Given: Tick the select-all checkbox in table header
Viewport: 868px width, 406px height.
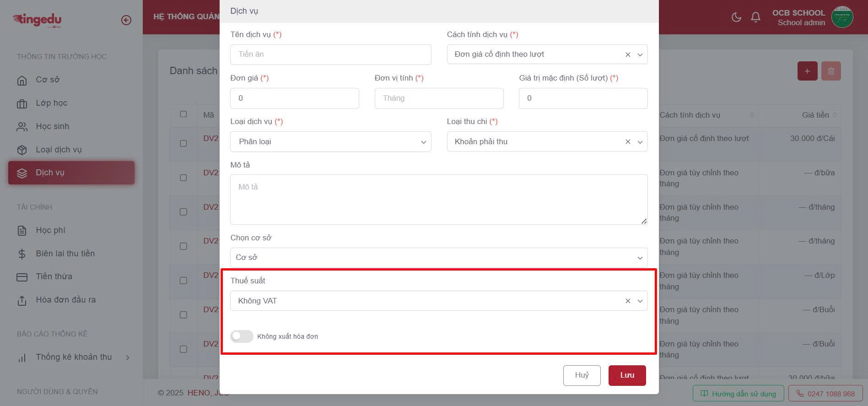Looking at the screenshot, I should [x=183, y=114].
